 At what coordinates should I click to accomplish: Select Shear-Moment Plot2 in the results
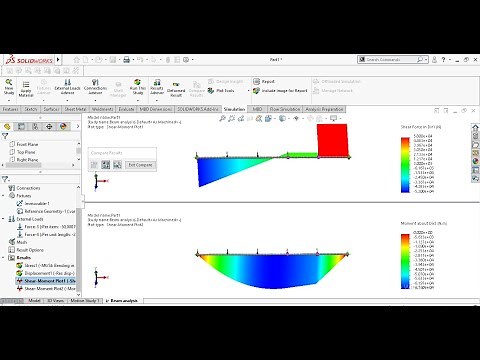tap(46, 289)
